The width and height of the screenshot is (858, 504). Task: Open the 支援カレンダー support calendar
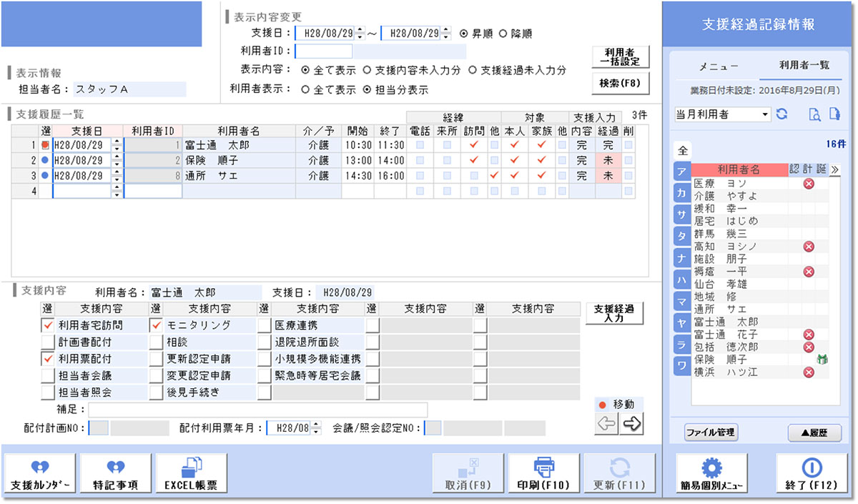point(41,474)
